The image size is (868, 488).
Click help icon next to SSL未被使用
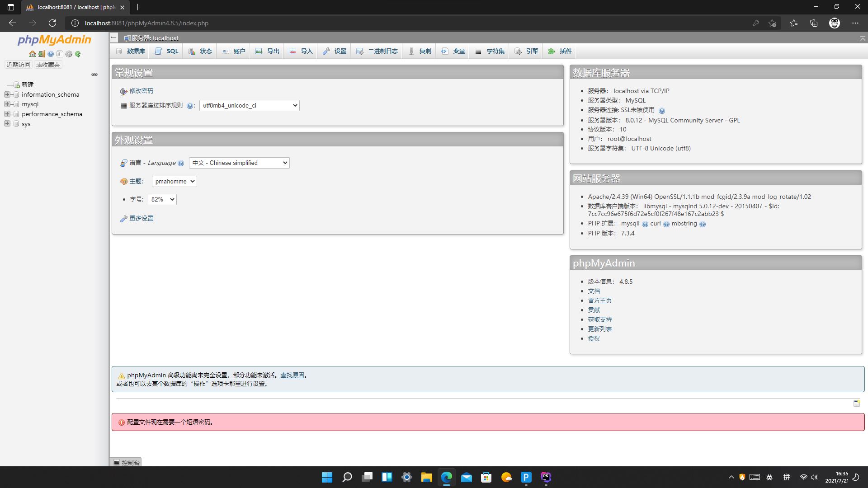point(662,111)
